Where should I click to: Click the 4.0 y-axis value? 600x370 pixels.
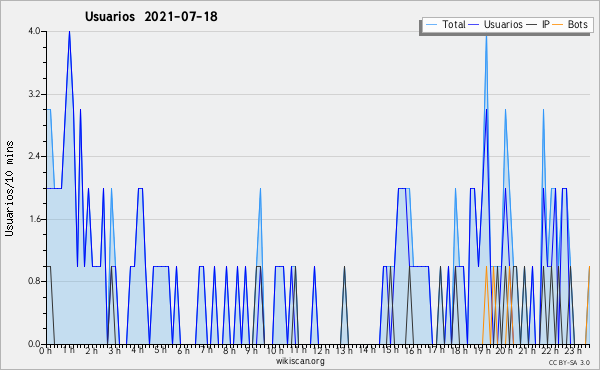pyautogui.click(x=34, y=31)
